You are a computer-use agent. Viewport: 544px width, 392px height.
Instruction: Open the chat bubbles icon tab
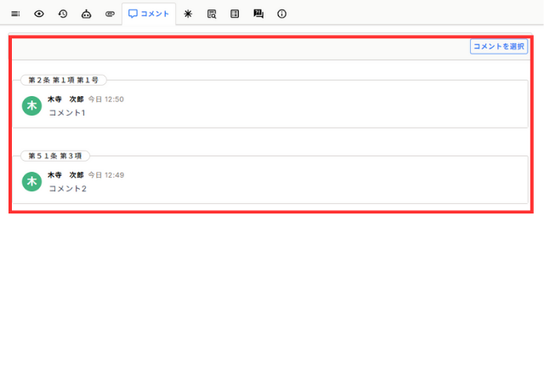(x=258, y=14)
